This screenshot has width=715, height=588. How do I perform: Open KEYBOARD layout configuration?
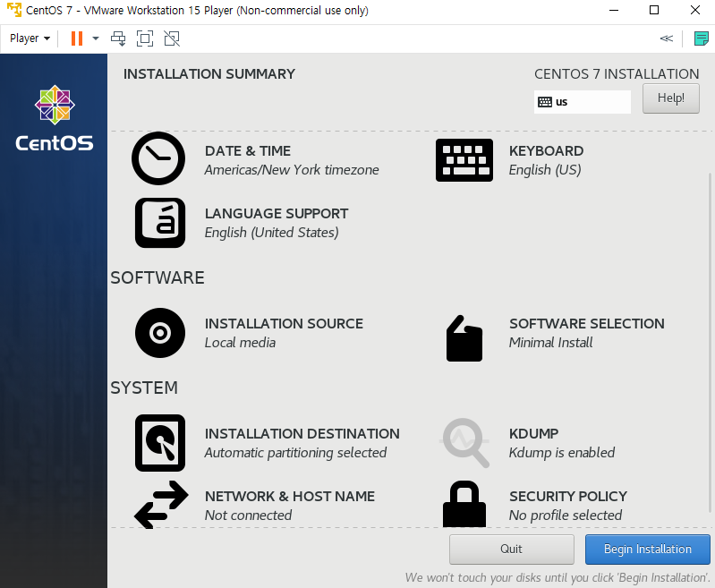tap(546, 151)
